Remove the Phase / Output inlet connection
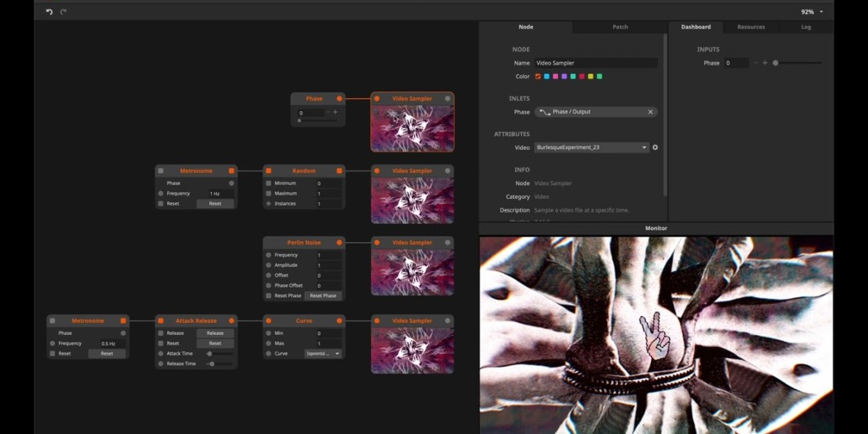This screenshot has width=868, height=434. tap(650, 112)
